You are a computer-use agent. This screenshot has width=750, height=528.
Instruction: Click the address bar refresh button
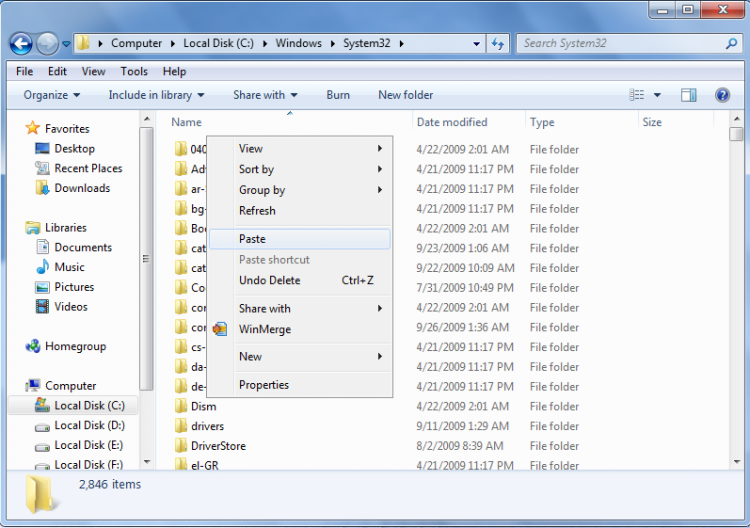coord(497,44)
